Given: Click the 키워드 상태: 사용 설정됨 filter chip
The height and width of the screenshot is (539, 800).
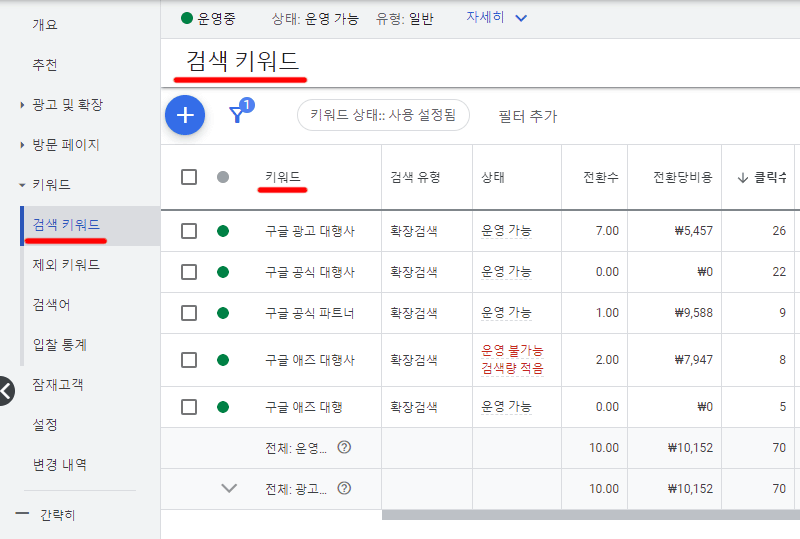Looking at the screenshot, I should coord(383,115).
